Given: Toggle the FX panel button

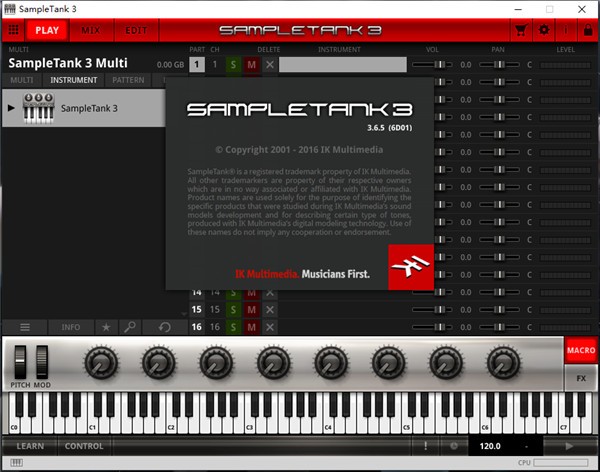Looking at the screenshot, I should [x=581, y=378].
